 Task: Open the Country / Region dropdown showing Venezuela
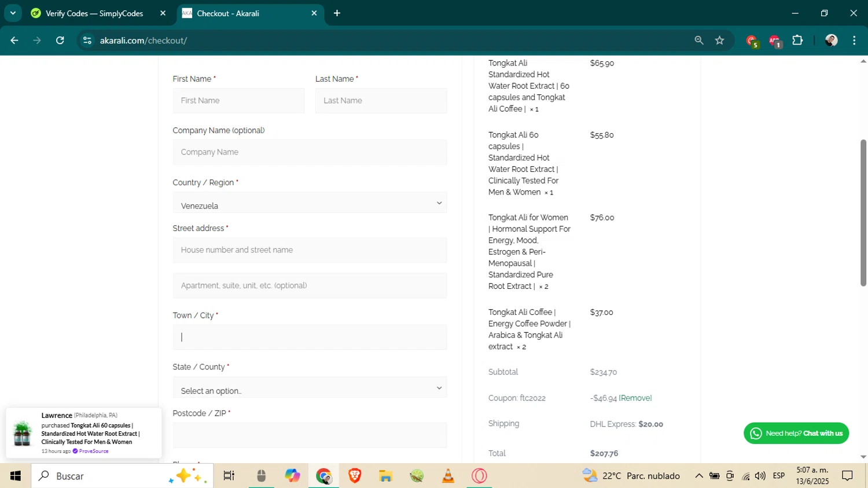coord(310,203)
